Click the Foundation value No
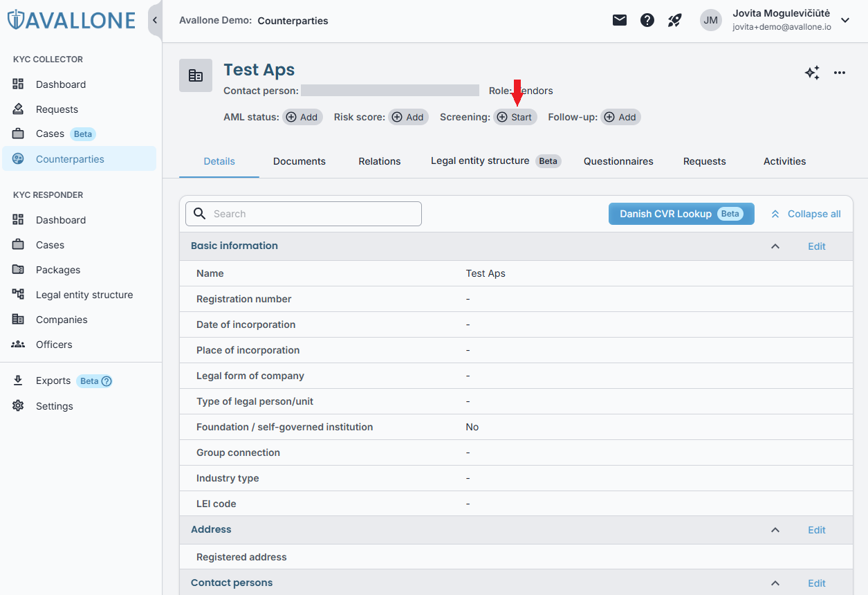 coord(472,427)
